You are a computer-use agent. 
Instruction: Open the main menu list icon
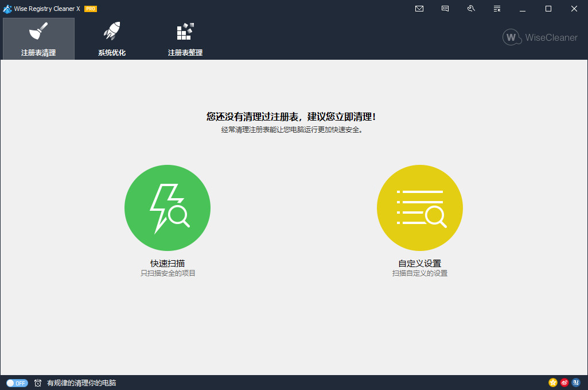[x=497, y=9]
